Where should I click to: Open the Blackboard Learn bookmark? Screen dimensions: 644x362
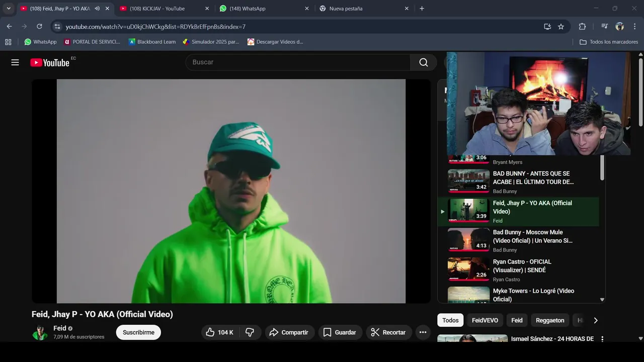[x=152, y=42]
